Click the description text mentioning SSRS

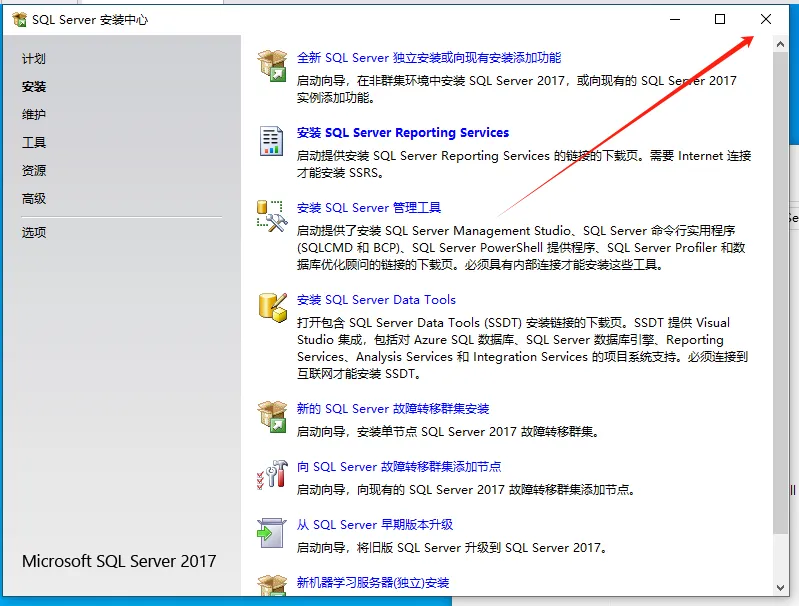(x=524, y=164)
